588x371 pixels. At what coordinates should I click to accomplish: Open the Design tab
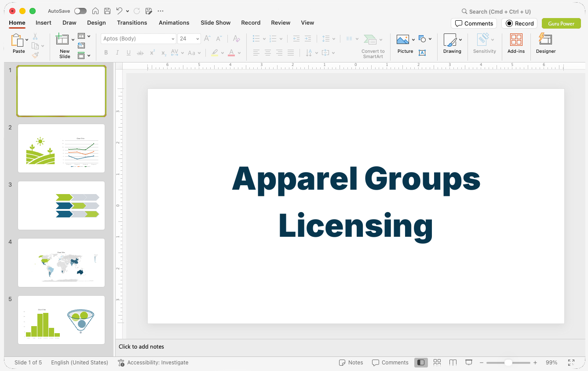[96, 22]
